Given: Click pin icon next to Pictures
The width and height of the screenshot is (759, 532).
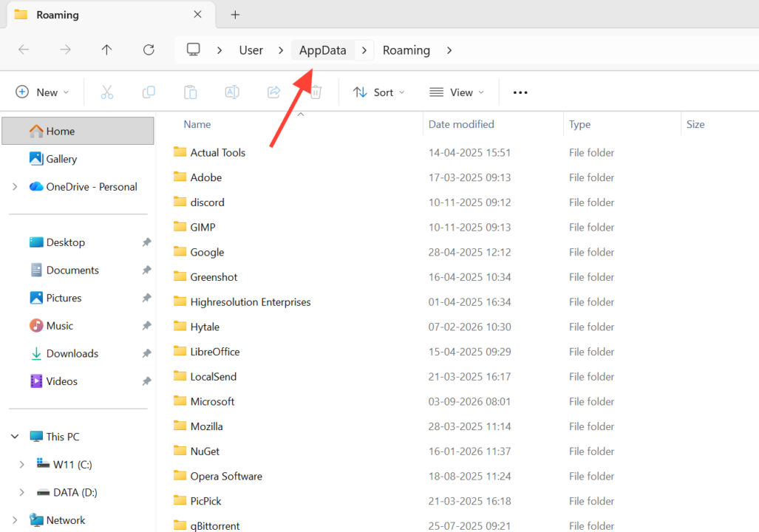Looking at the screenshot, I should point(146,299).
